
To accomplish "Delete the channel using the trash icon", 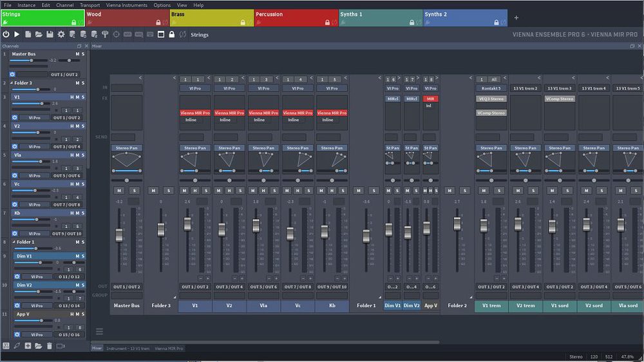I will point(50,346).
